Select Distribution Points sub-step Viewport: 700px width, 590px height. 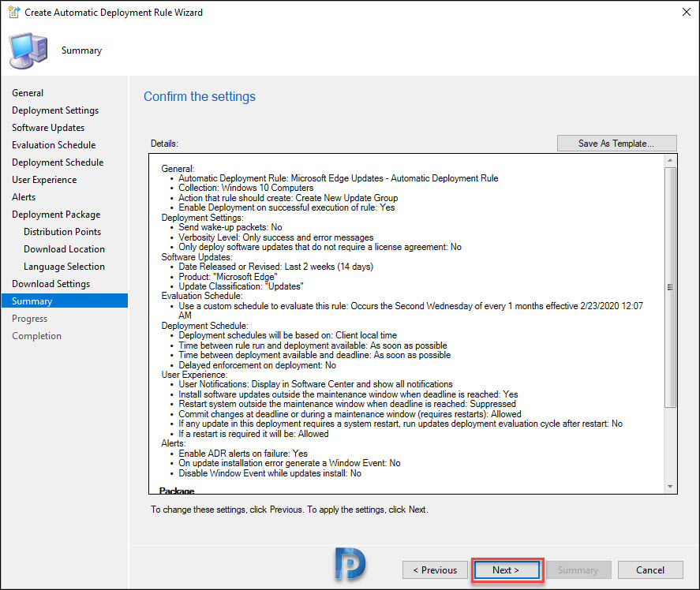coord(62,232)
